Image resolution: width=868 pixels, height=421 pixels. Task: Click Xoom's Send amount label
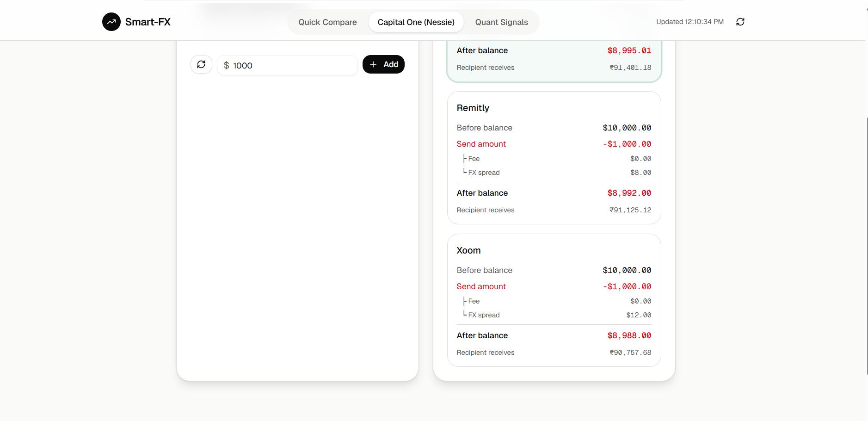pyautogui.click(x=481, y=286)
